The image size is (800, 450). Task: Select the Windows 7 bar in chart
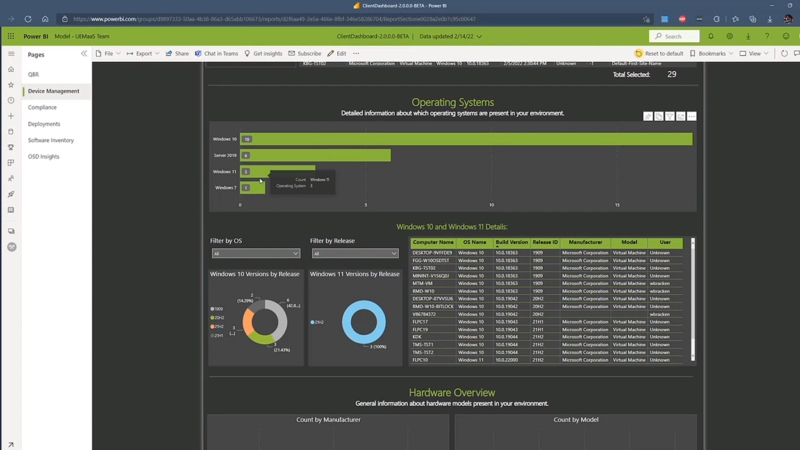[253, 188]
